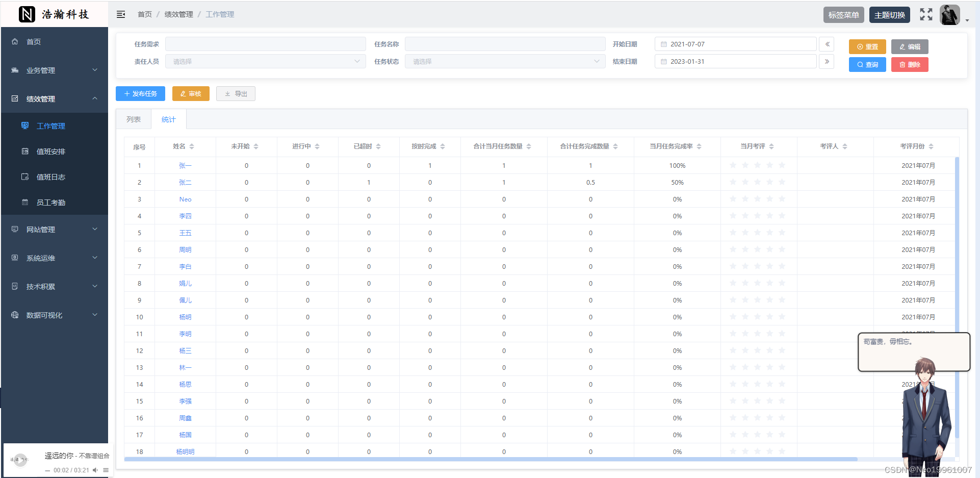Toggle the sidebar collapse hamburger icon

pos(121,14)
